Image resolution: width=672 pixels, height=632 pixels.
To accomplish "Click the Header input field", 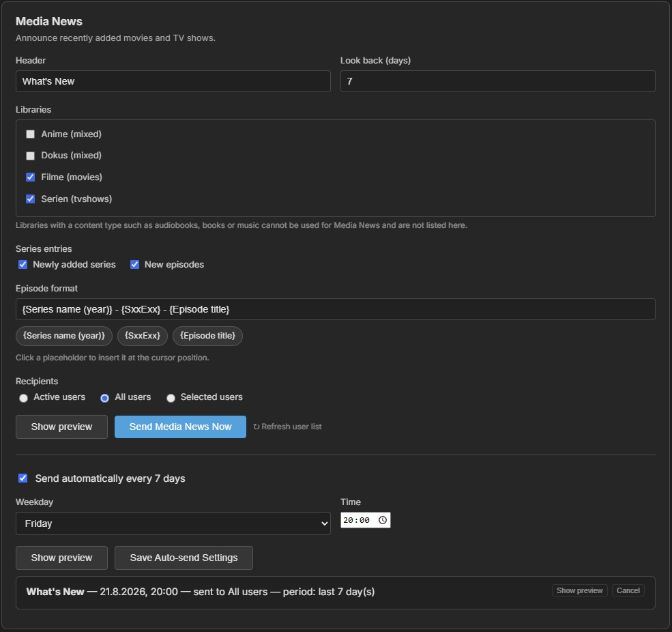I will pyautogui.click(x=173, y=81).
